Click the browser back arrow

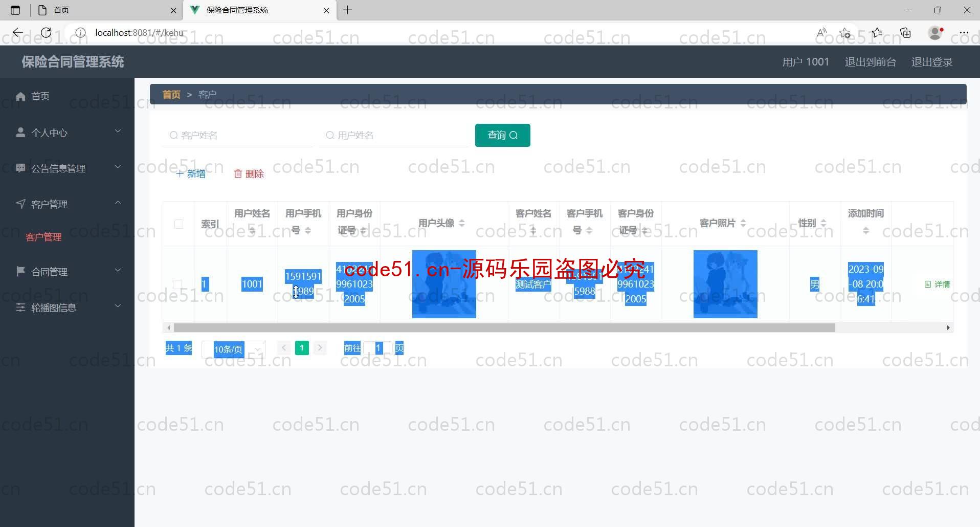click(x=18, y=33)
